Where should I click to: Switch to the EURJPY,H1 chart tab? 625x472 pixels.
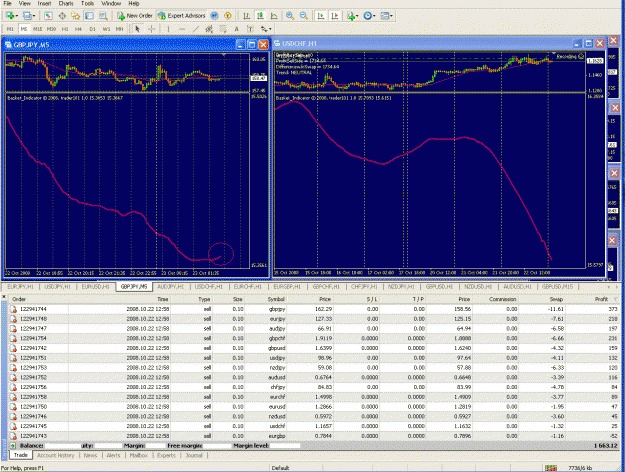point(20,287)
